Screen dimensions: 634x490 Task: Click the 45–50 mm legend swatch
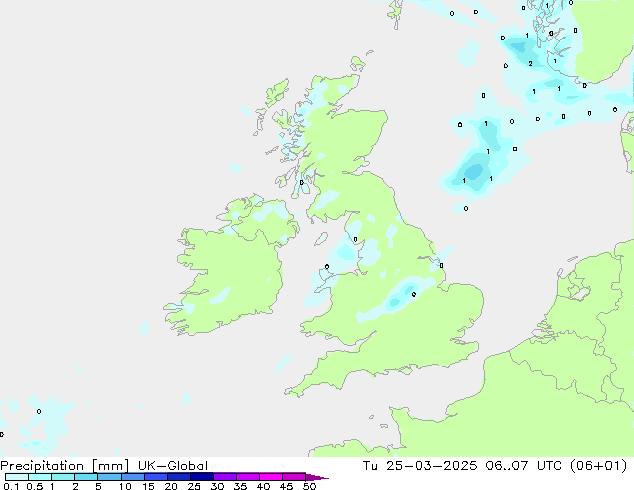294,477
